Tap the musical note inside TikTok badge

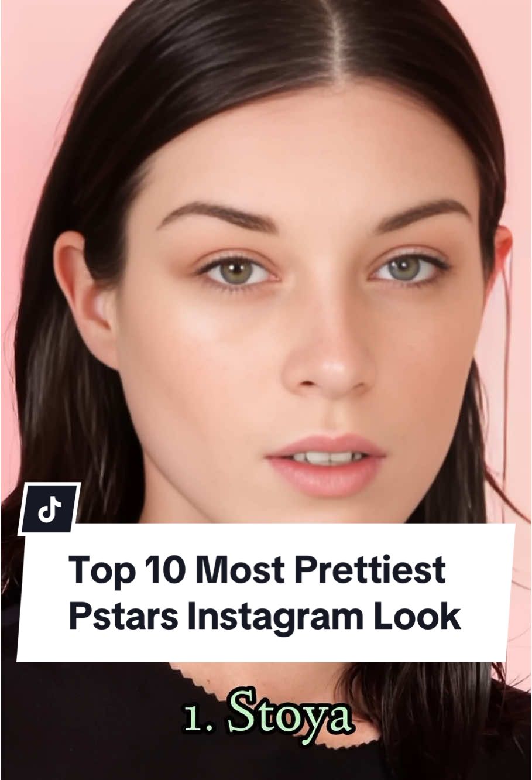coord(49,509)
